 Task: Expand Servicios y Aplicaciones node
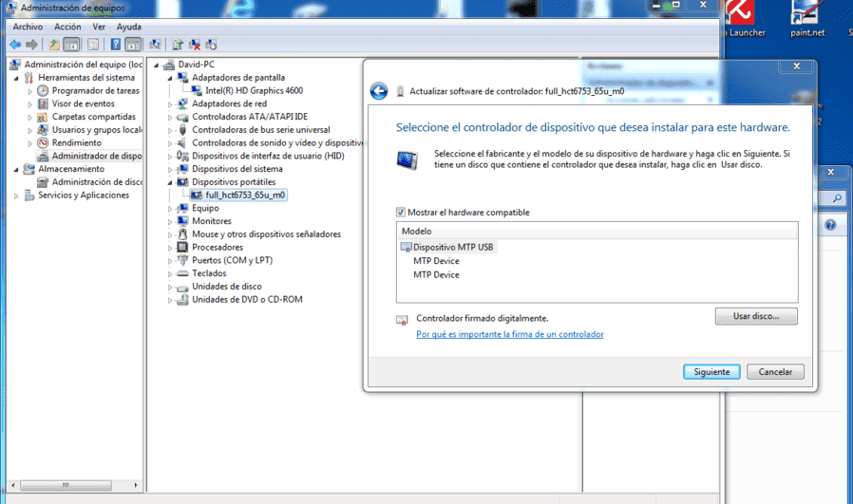[16, 196]
